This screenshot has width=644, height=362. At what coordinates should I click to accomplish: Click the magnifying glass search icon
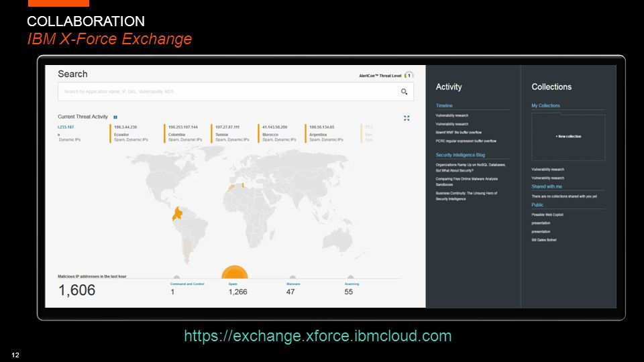click(404, 92)
